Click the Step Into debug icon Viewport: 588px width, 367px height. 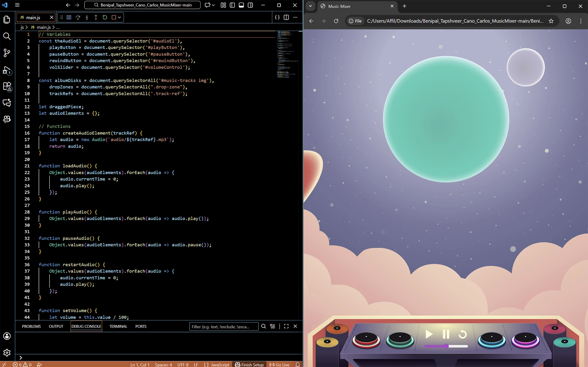[x=87, y=17]
